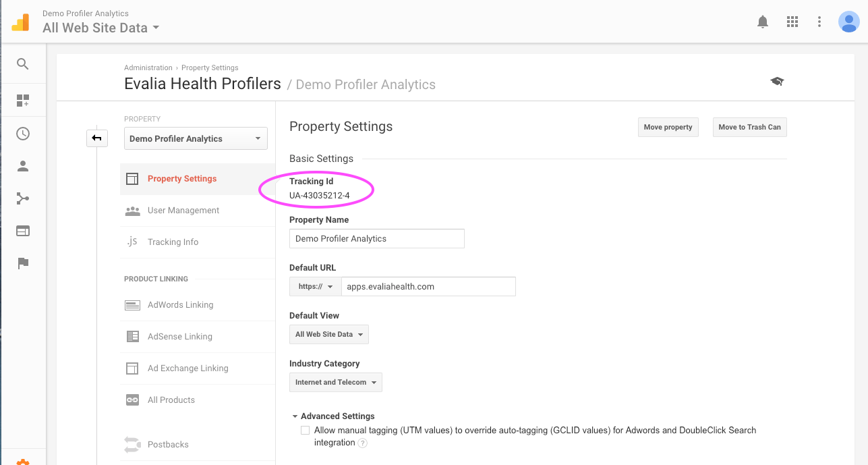Open Tracking Info menu item

coord(173,242)
